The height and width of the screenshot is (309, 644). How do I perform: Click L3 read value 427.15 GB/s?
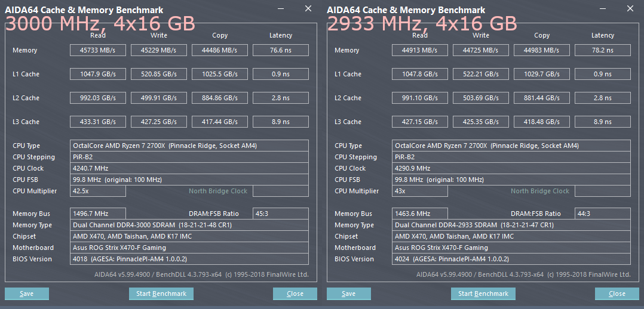[420, 122]
